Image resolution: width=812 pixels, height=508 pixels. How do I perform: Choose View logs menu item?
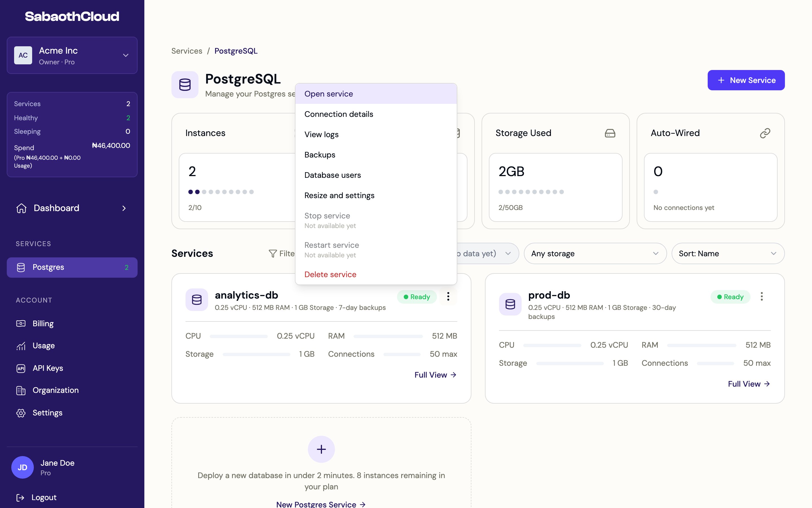pos(376,134)
